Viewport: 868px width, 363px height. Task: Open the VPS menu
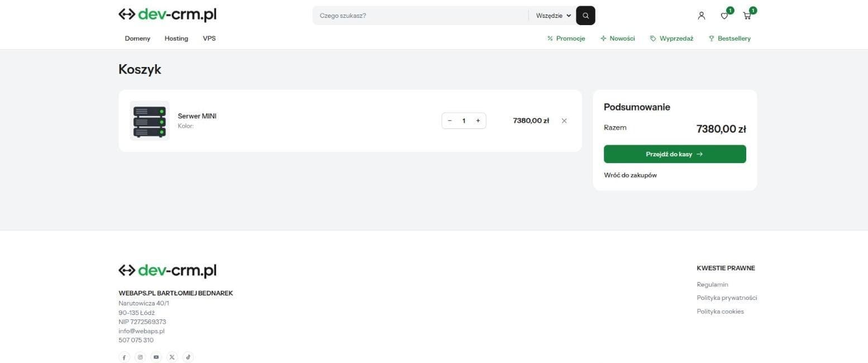tap(209, 39)
